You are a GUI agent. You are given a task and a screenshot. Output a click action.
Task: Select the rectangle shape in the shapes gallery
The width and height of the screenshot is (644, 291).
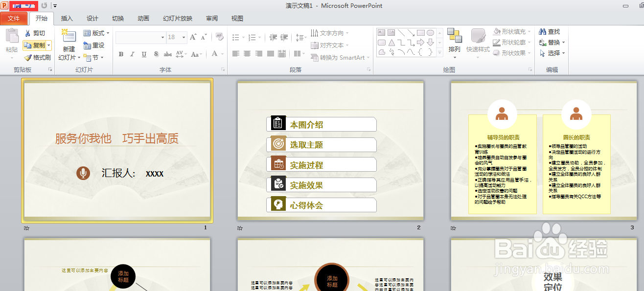click(x=420, y=33)
